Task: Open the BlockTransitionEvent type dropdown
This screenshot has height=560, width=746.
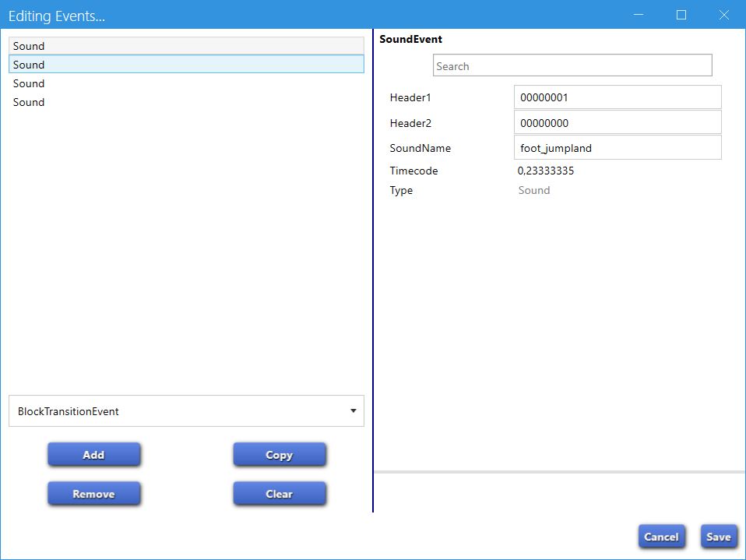Action: pos(187,411)
